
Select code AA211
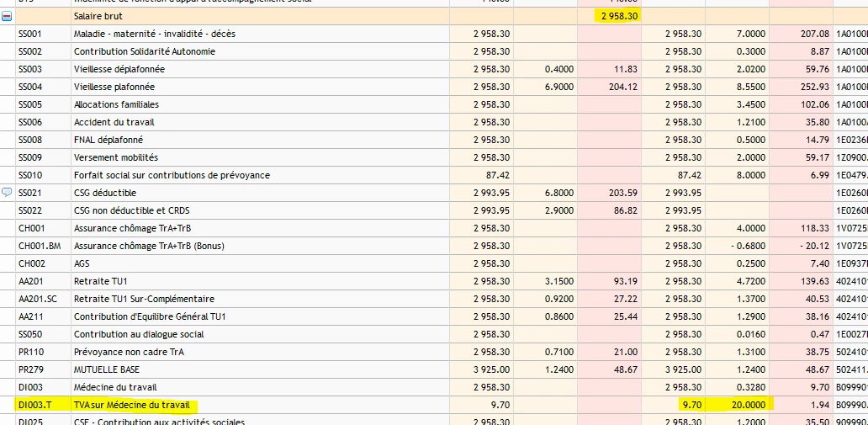click(30, 316)
